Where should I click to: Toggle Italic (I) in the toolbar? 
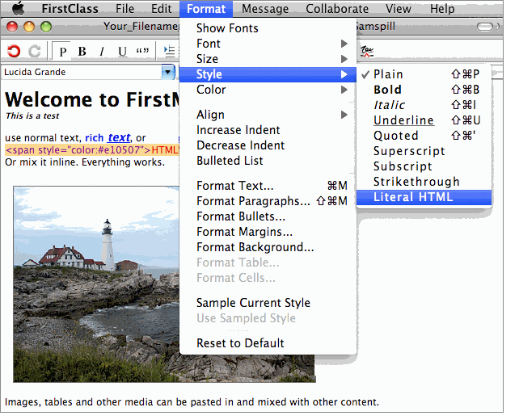tap(102, 51)
